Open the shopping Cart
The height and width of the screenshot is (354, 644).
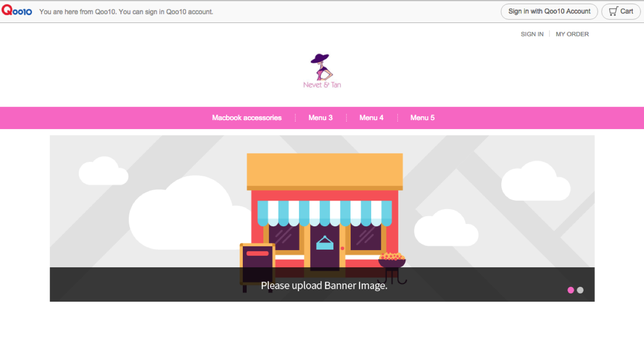(621, 11)
